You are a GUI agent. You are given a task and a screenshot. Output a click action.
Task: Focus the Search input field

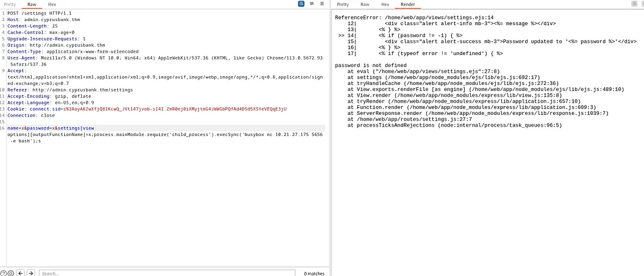pos(167,273)
